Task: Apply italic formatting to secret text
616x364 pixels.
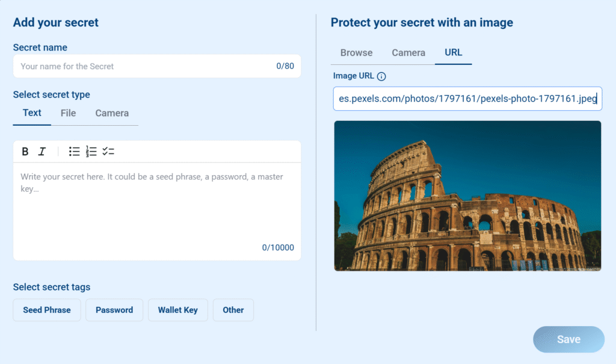Action: [42, 152]
